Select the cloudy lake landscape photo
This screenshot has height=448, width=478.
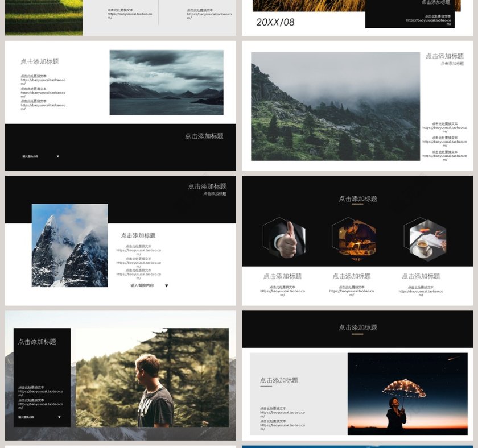[x=166, y=82]
